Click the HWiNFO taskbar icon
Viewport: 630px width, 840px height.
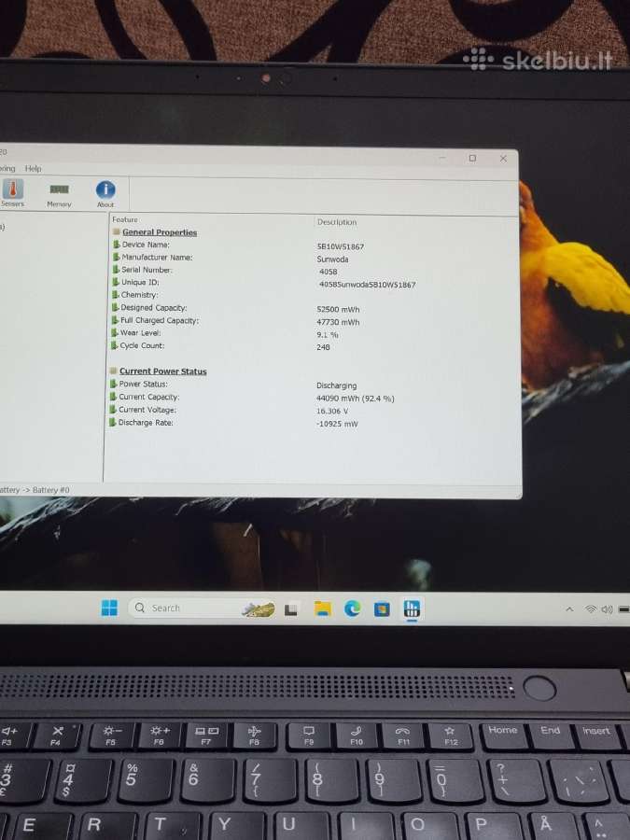tap(412, 609)
